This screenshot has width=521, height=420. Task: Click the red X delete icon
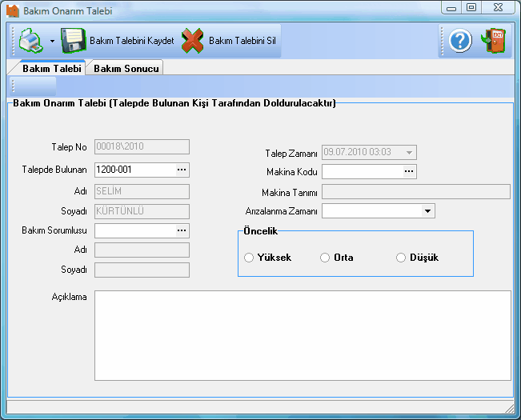(192, 41)
